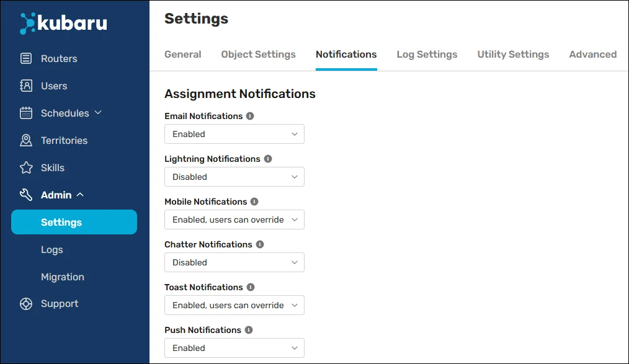Open the Advanced tab
The image size is (629, 364).
(x=593, y=54)
